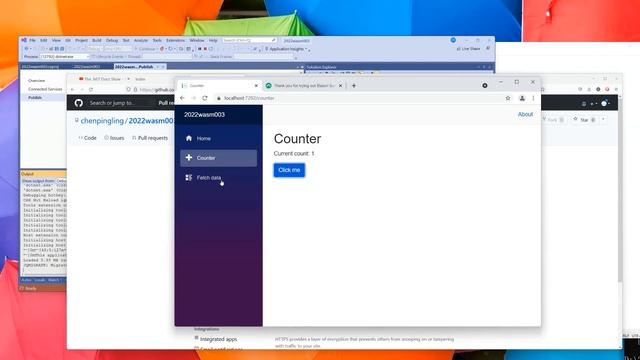Open GitHub user avatar menu

(x=605, y=103)
